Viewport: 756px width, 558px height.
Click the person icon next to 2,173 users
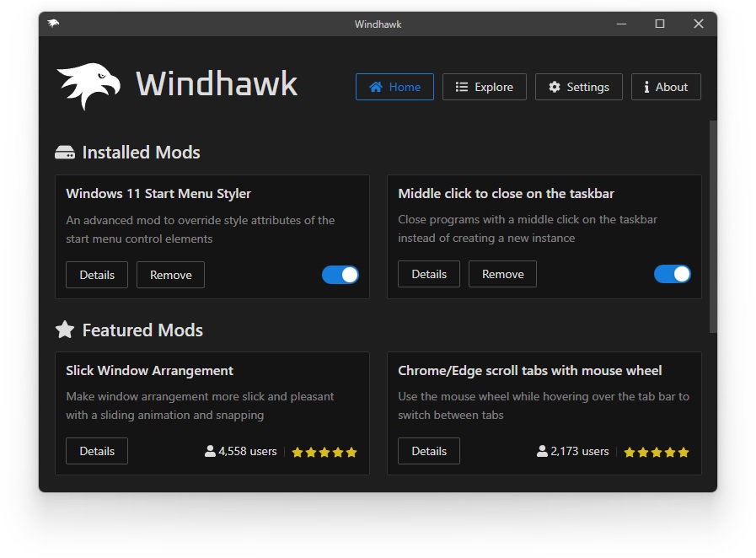coord(540,451)
